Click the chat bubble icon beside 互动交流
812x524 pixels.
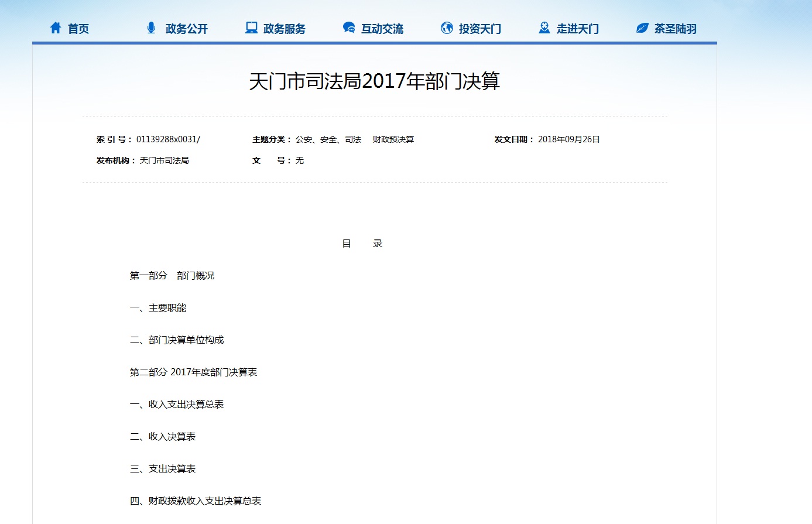(349, 28)
